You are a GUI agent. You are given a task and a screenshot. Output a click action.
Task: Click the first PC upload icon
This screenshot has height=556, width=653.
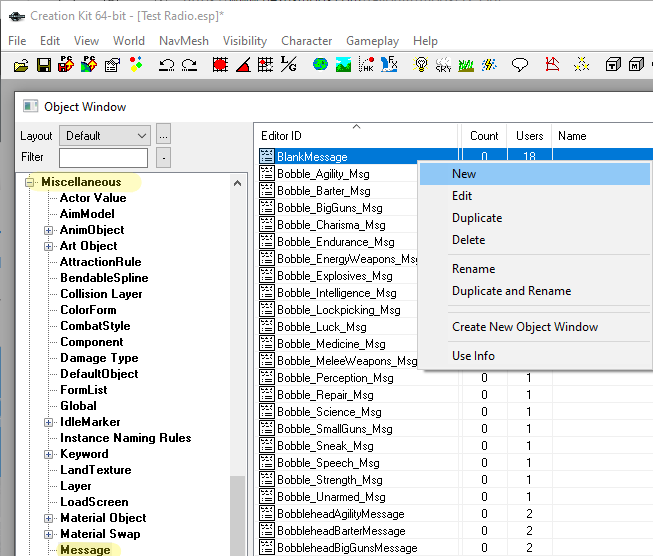click(66, 64)
